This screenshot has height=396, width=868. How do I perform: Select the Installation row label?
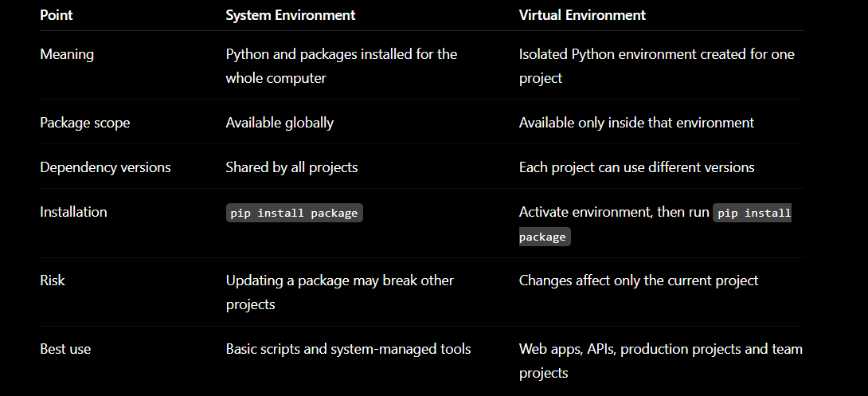pos(73,212)
